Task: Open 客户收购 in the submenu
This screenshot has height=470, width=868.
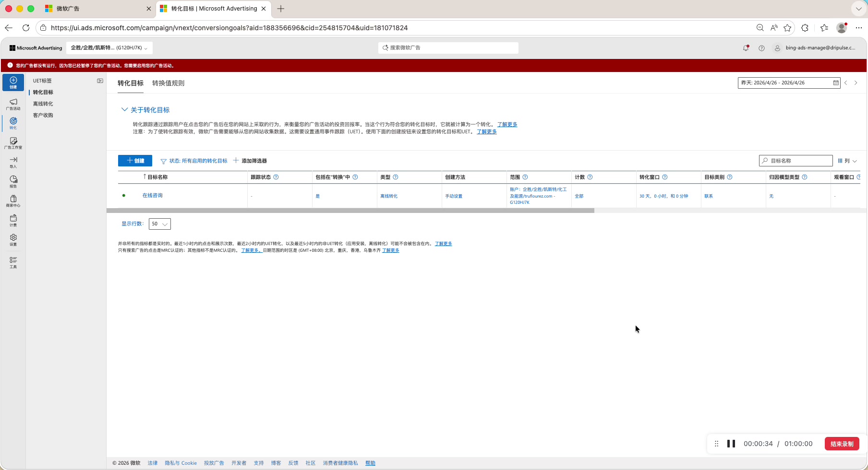Action: point(43,115)
